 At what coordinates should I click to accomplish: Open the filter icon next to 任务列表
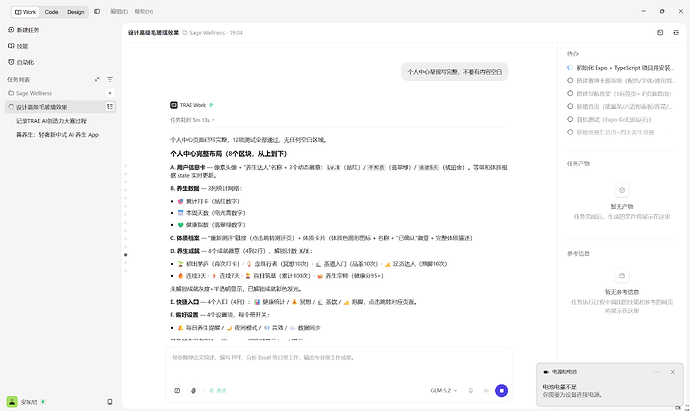pyautogui.click(x=110, y=80)
